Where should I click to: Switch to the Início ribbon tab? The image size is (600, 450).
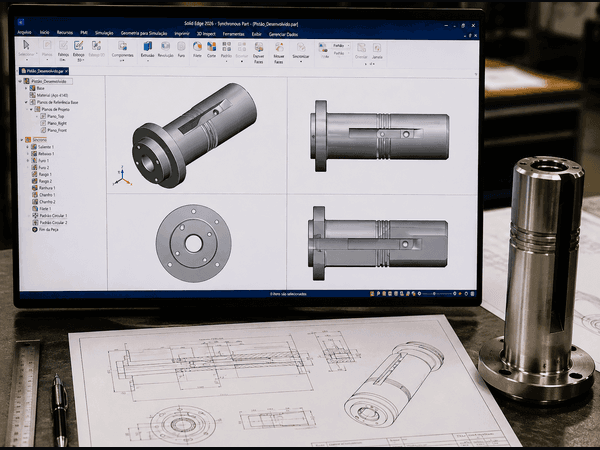pyautogui.click(x=44, y=33)
